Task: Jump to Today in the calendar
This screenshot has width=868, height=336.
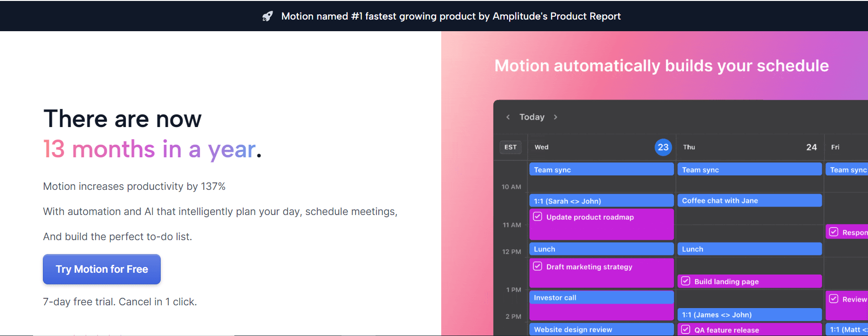Action: tap(532, 117)
